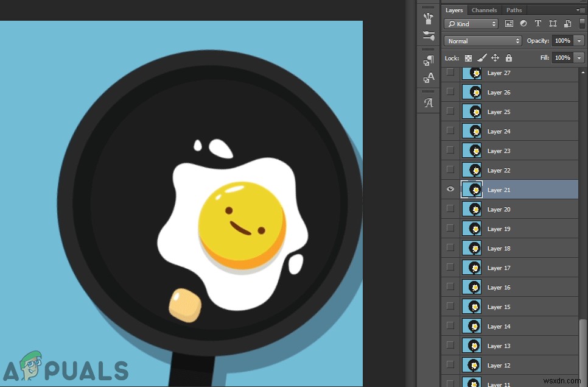This screenshot has height=387, width=588.
Task: Toggle Lock all on the selected layer
Action: [x=509, y=58]
